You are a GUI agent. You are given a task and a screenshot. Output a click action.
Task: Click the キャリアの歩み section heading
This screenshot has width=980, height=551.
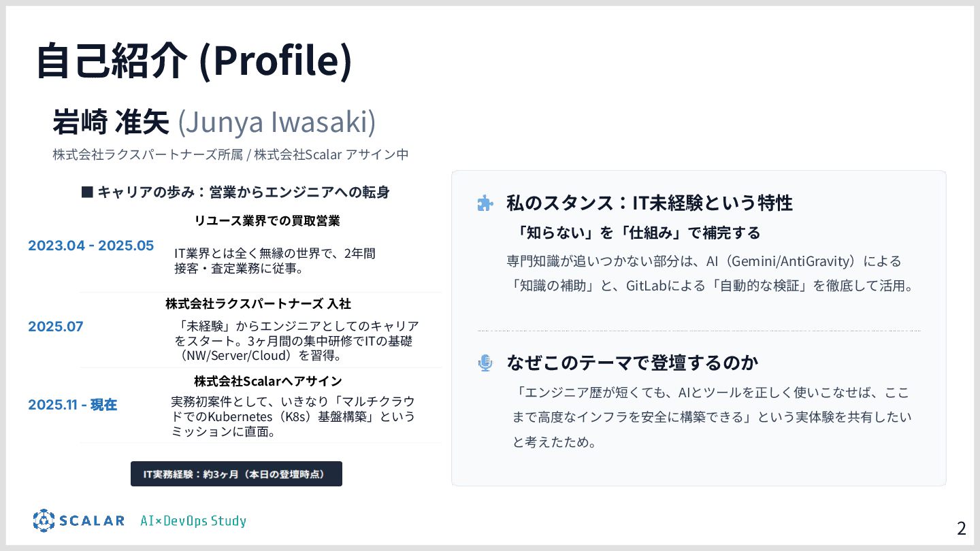coord(235,192)
